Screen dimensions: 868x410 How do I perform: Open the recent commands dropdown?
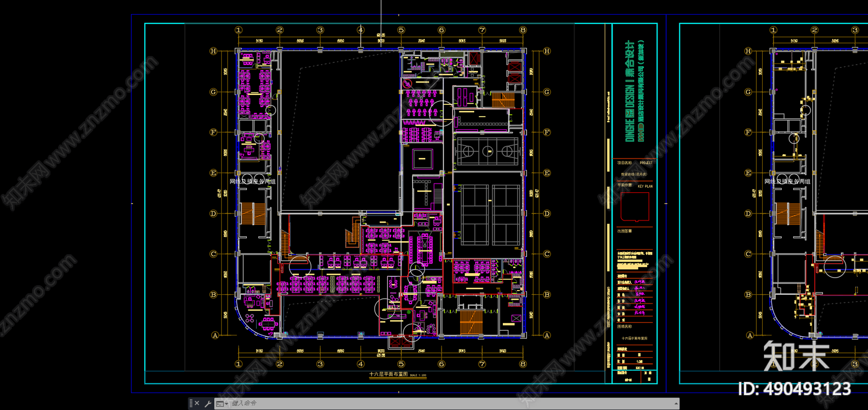(x=222, y=403)
